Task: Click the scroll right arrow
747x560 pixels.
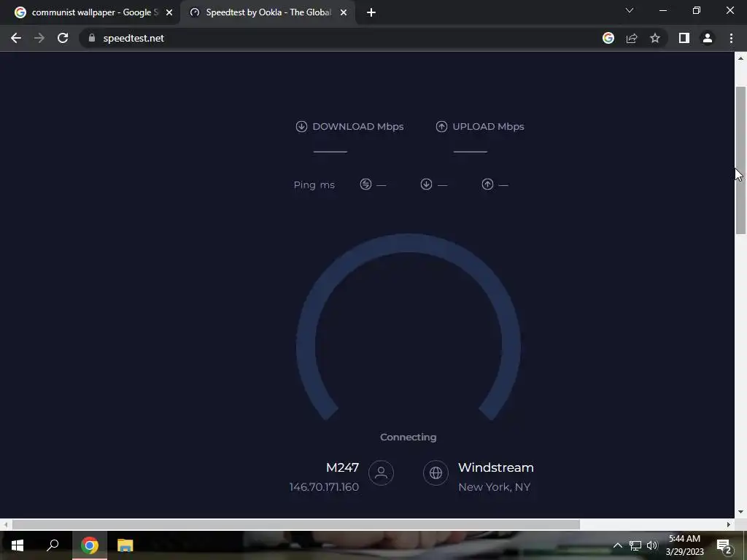Action: pyautogui.click(x=729, y=524)
